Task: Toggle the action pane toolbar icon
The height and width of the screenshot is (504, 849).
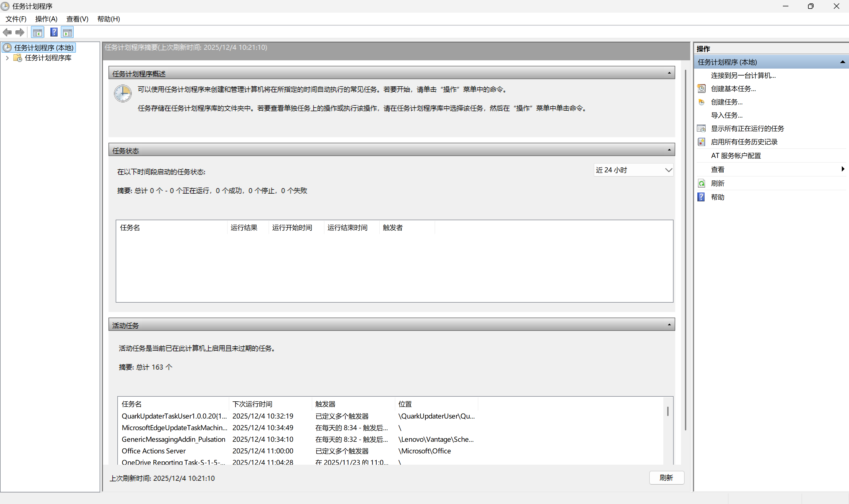Action: (68, 33)
